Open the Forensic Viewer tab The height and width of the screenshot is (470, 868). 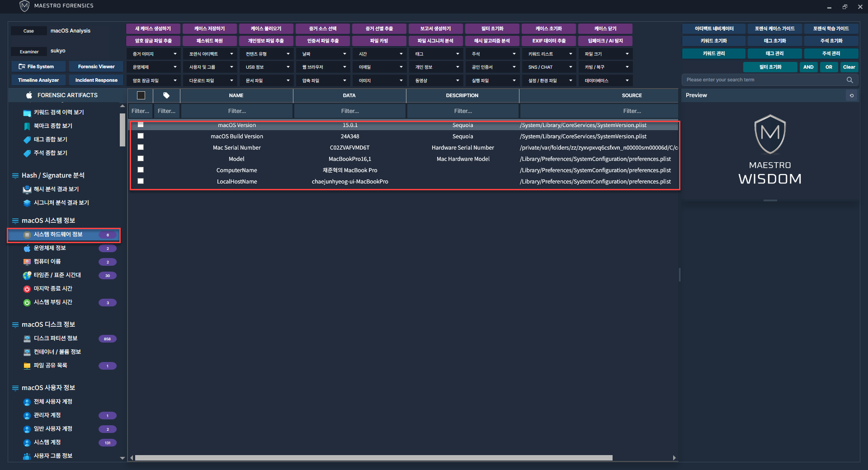(96, 66)
